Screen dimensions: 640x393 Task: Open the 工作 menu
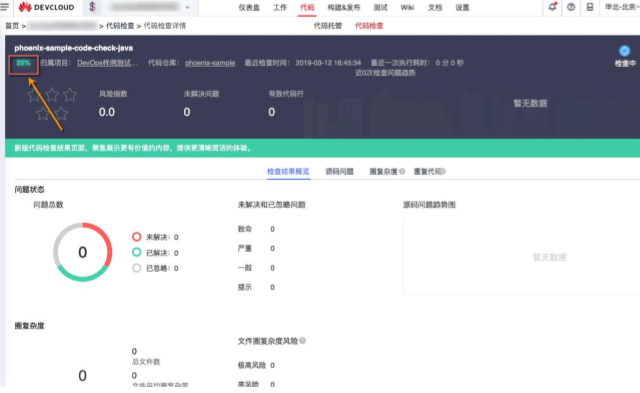click(280, 8)
